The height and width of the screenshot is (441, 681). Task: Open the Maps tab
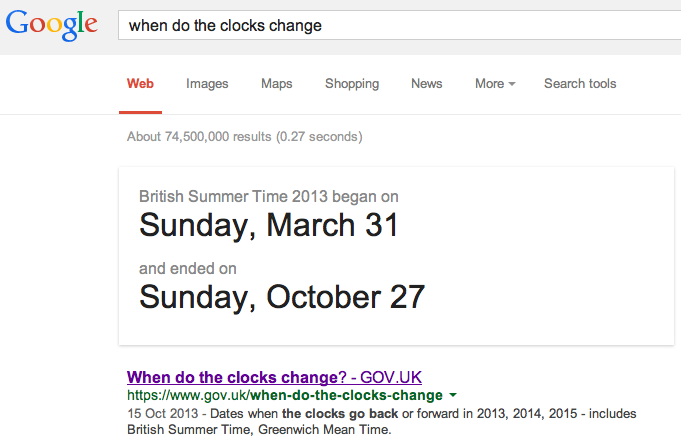coord(277,83)
